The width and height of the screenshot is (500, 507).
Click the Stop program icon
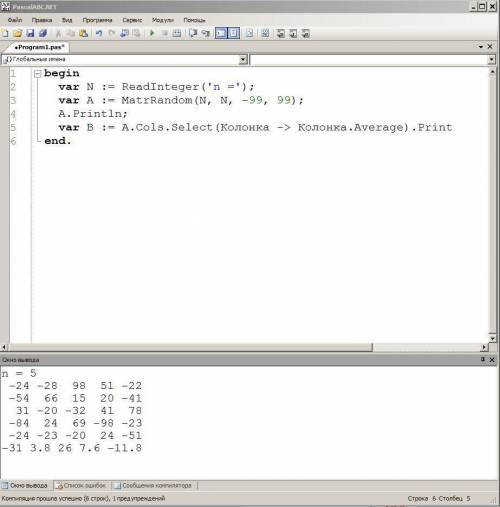click(x=165, y=33)
